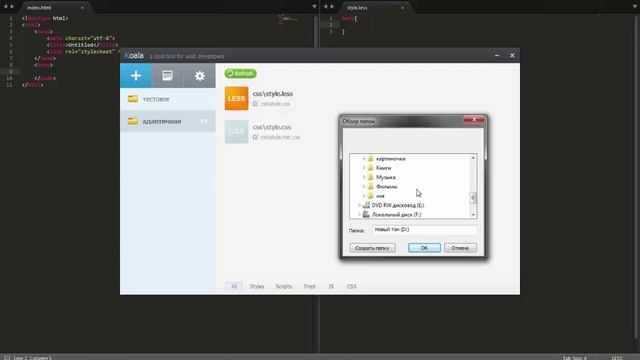Expand the Фильмы folder node

coord(364,187)
